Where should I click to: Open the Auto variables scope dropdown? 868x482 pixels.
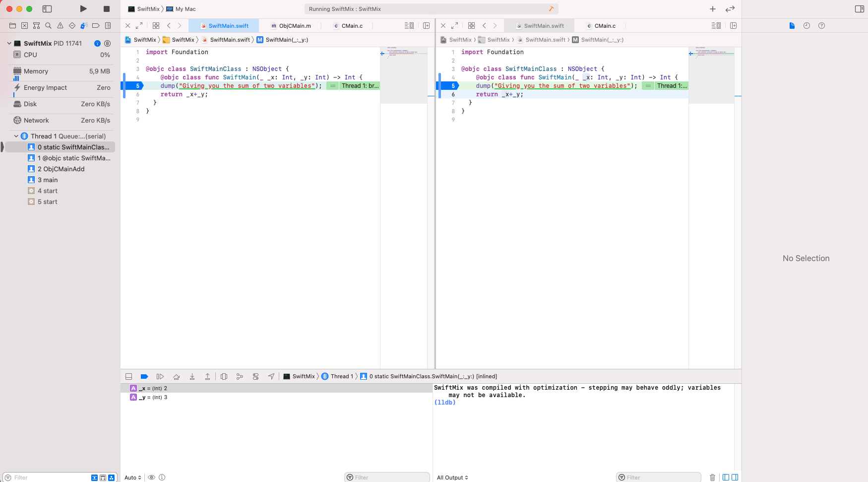[x=132, y=478]
